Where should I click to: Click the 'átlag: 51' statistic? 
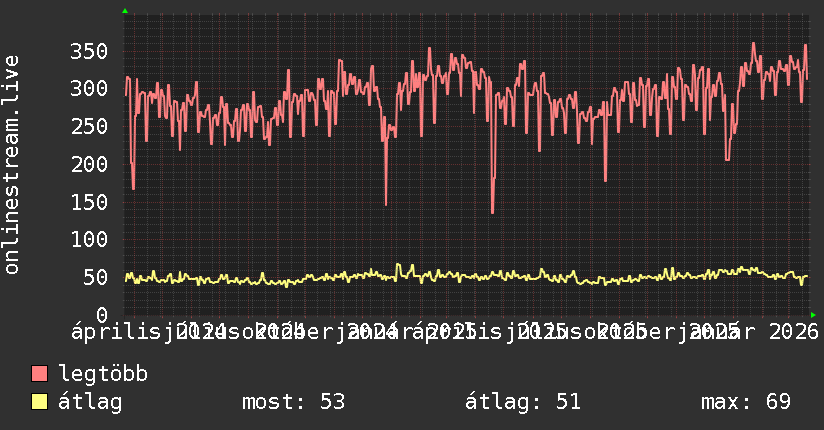[523, 402]
